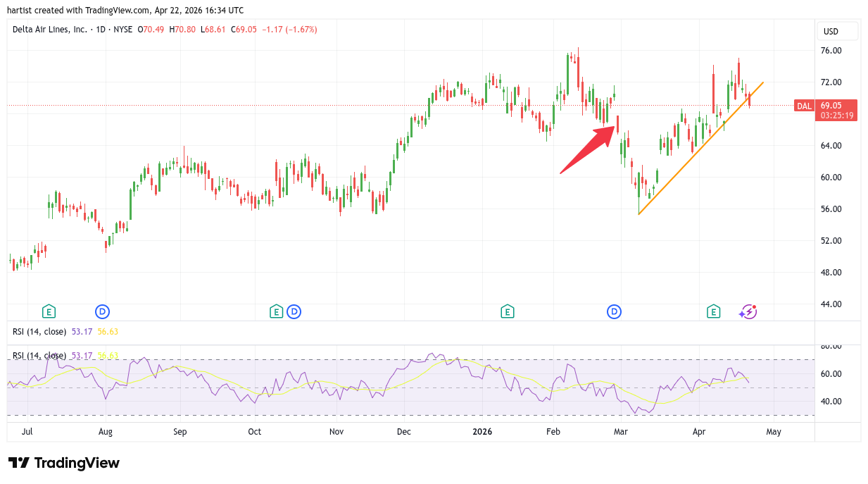Open the late February dividend marker

[x=615, y=311]
